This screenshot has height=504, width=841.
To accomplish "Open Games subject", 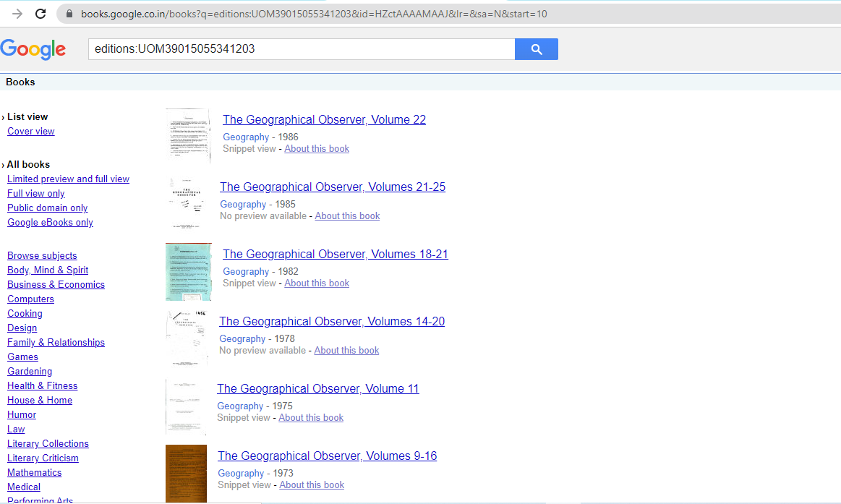I will click(22, 357).
